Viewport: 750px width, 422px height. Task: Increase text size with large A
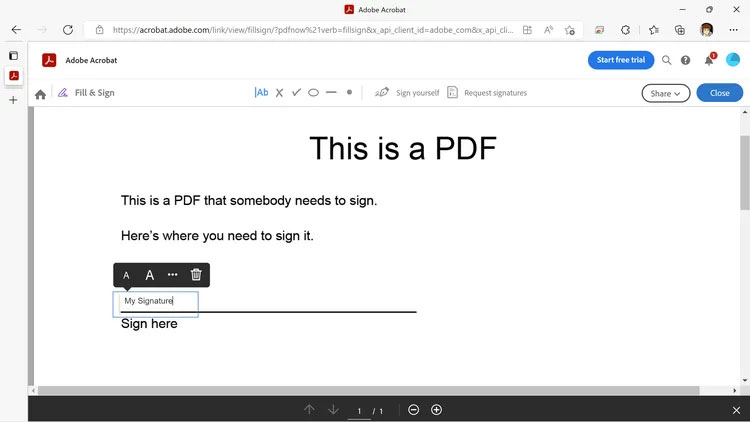(x=150, y=275)
